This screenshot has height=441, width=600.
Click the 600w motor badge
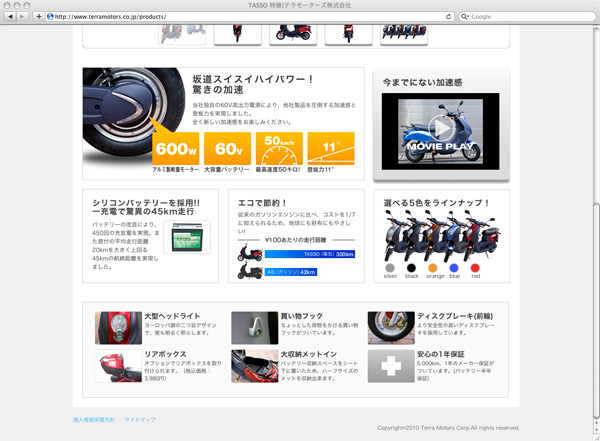176,149
